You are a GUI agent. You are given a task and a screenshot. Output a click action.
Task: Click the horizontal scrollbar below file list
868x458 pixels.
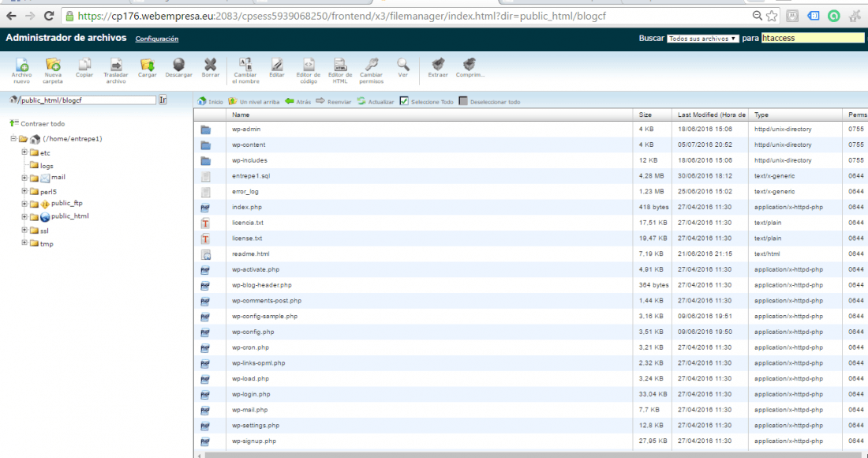point(531,455)
